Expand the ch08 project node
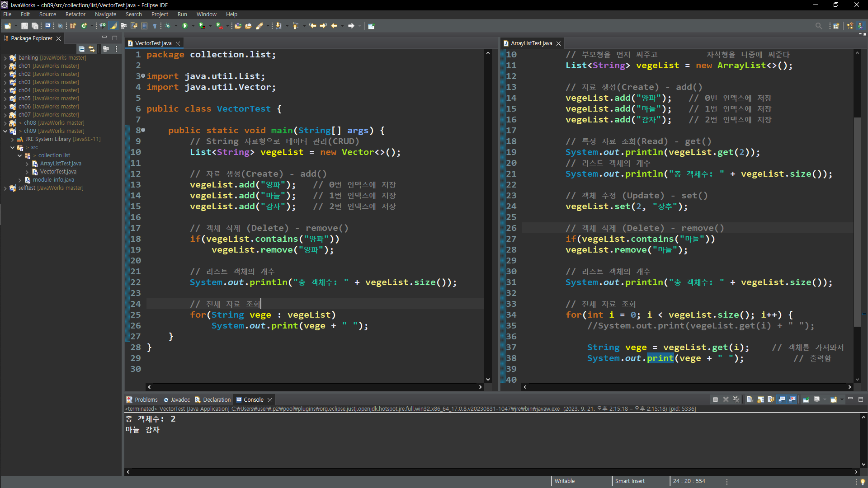The image size is (868, 488). point(5,123)
